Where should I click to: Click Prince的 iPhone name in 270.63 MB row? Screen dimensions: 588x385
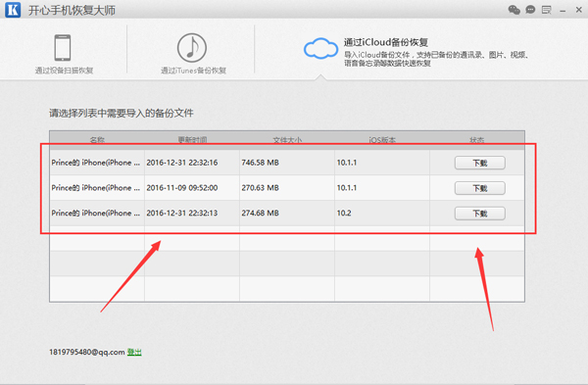click(96, 188)
